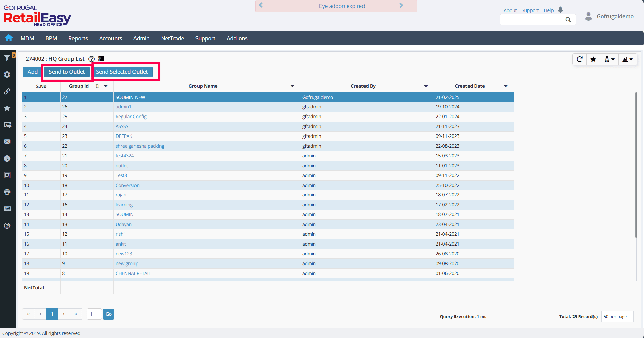Go to next page of results
The height and width of the screenshot is (338, 644).
[x=64, y=314]
